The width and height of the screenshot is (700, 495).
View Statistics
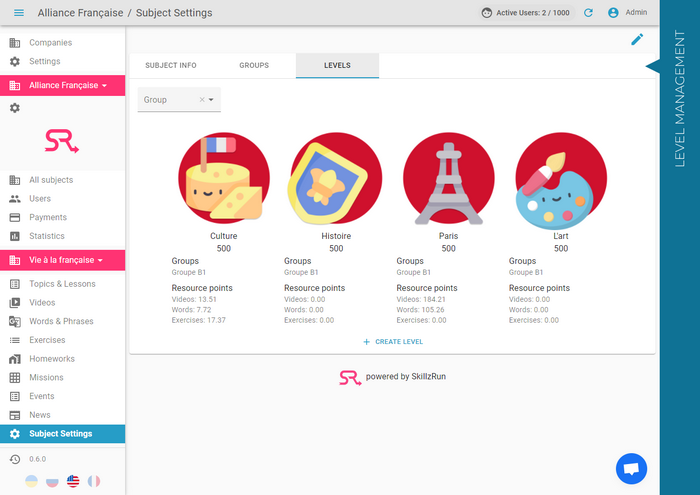point(62,236)
